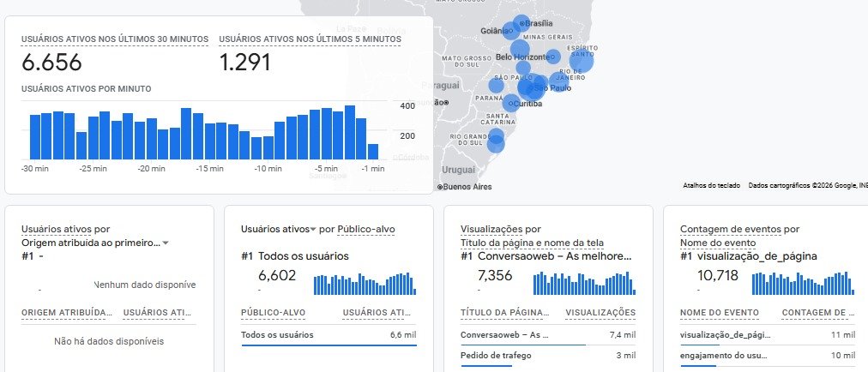The image size is (868, 372).
Task: Click the São Paulo map bubble
Action: pos(532,87)
